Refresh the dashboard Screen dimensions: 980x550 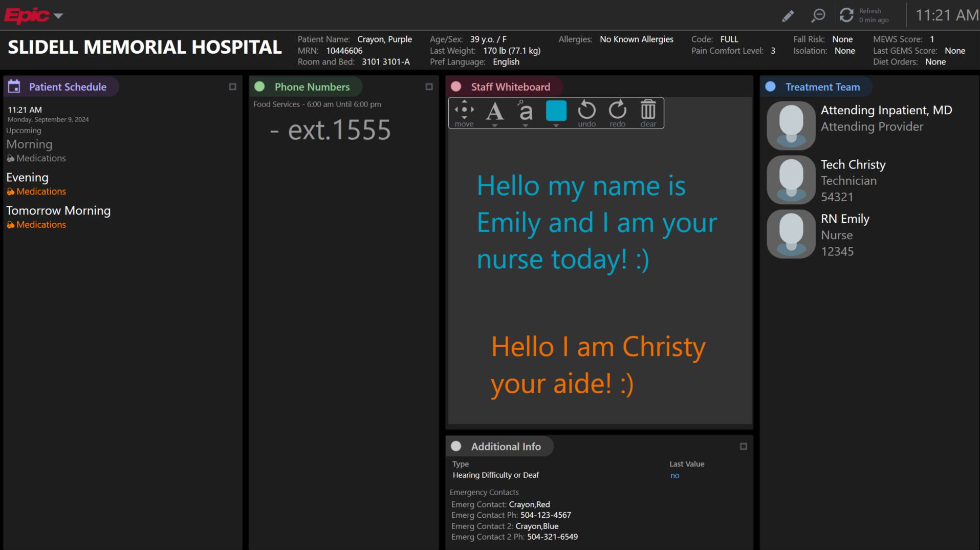coord(847,15)
